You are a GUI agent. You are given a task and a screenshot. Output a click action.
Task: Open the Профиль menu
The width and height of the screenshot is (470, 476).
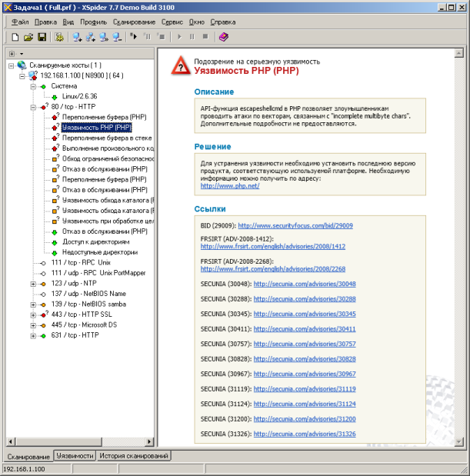click(94, 22)
